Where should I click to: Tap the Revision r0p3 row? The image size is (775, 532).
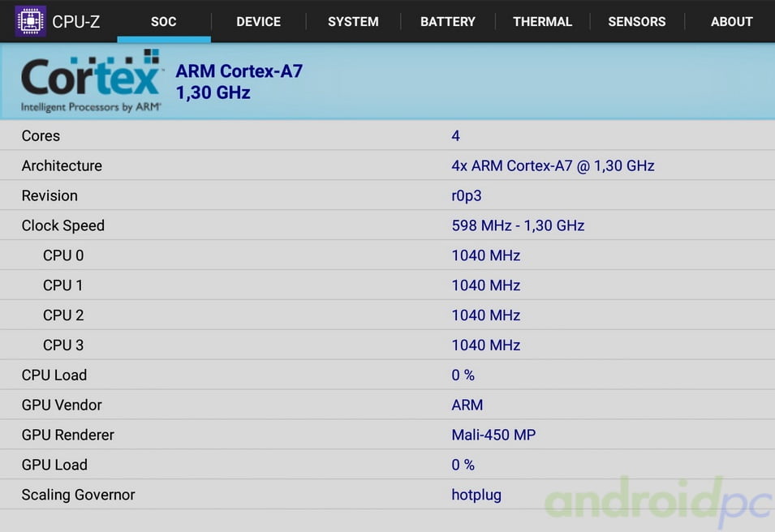click(387, 195)
